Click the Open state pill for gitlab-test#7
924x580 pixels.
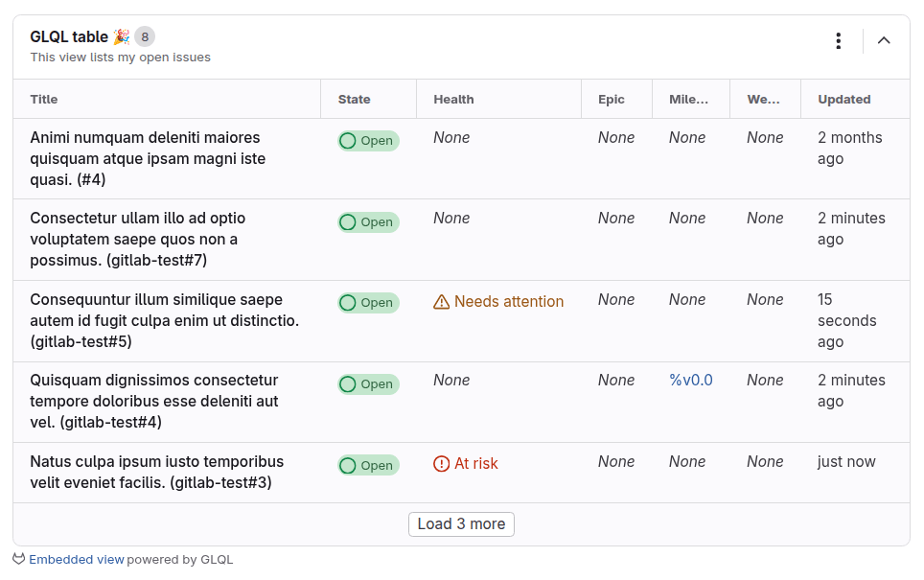[x=368, y=221]
